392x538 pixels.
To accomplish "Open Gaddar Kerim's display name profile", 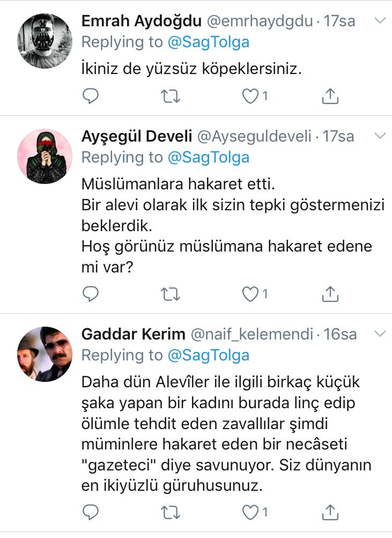I will (133, 334).
